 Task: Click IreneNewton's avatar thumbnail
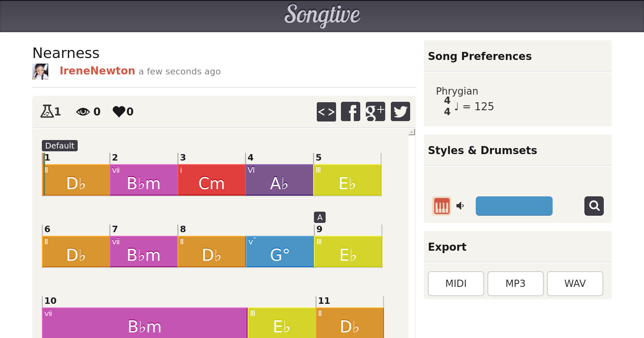tap(40, 72)
